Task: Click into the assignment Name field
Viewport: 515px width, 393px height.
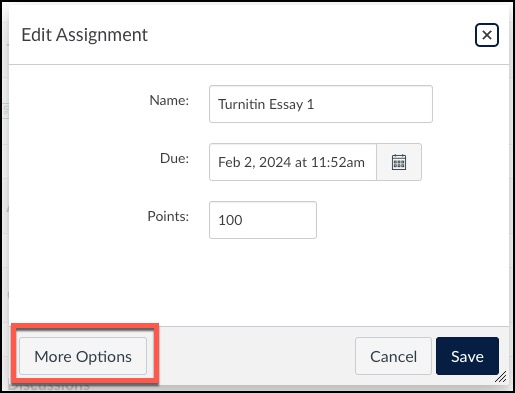Action: [x=321, y=104]
